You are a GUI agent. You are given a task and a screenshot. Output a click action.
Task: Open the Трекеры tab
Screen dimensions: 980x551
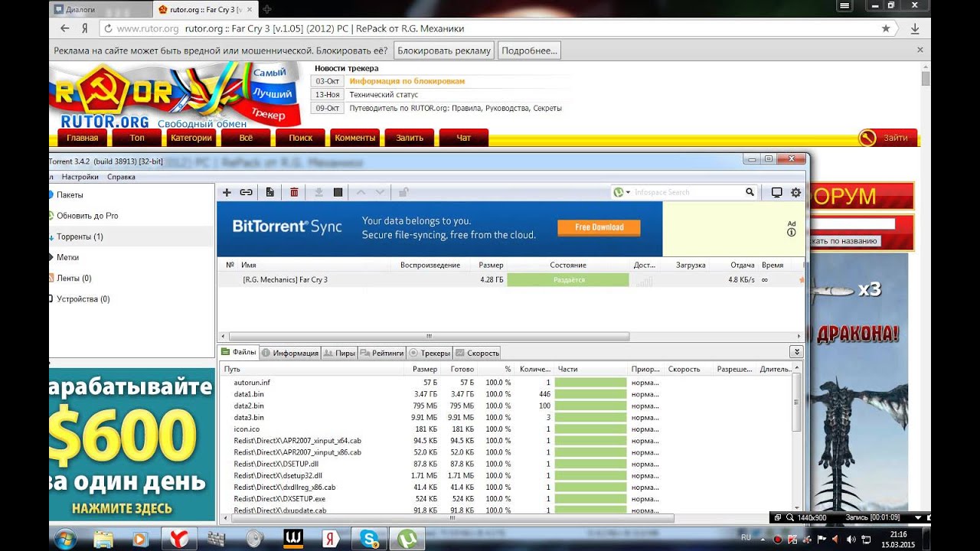[430, 353]
